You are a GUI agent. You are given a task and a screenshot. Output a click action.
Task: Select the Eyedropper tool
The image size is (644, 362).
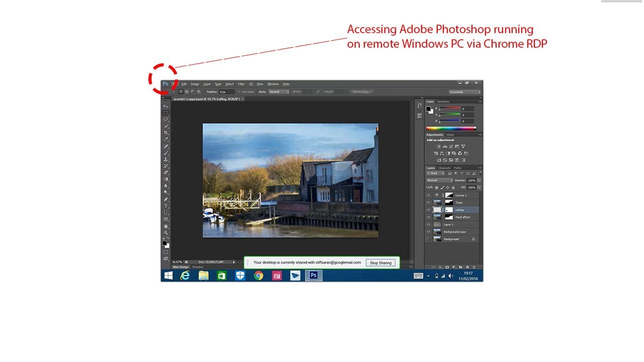(x=166, y=139)
